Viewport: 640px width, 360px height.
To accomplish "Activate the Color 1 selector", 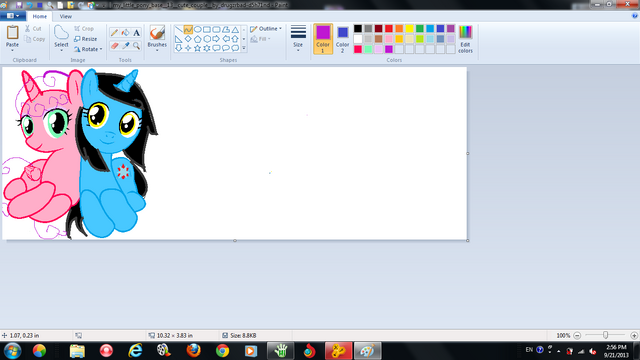I will click(x=323, y=39).
